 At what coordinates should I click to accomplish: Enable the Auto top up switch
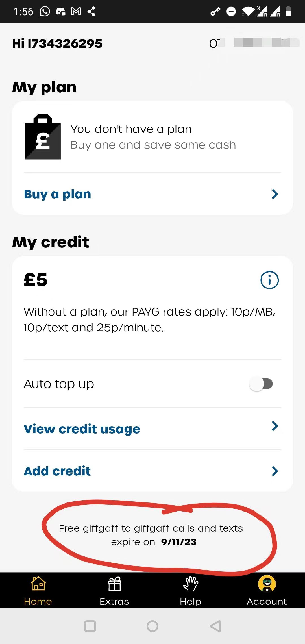[x=261, y=384]
